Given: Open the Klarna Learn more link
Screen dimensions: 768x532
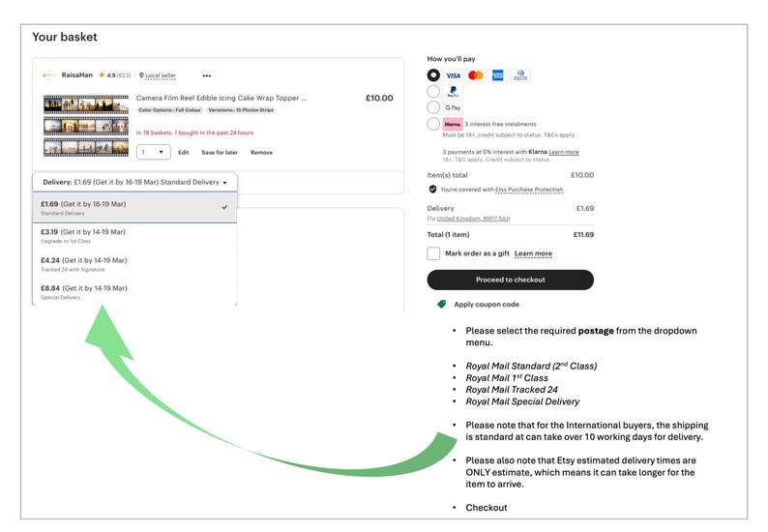Looking at the screenshot, I should (x=563, y=152).
